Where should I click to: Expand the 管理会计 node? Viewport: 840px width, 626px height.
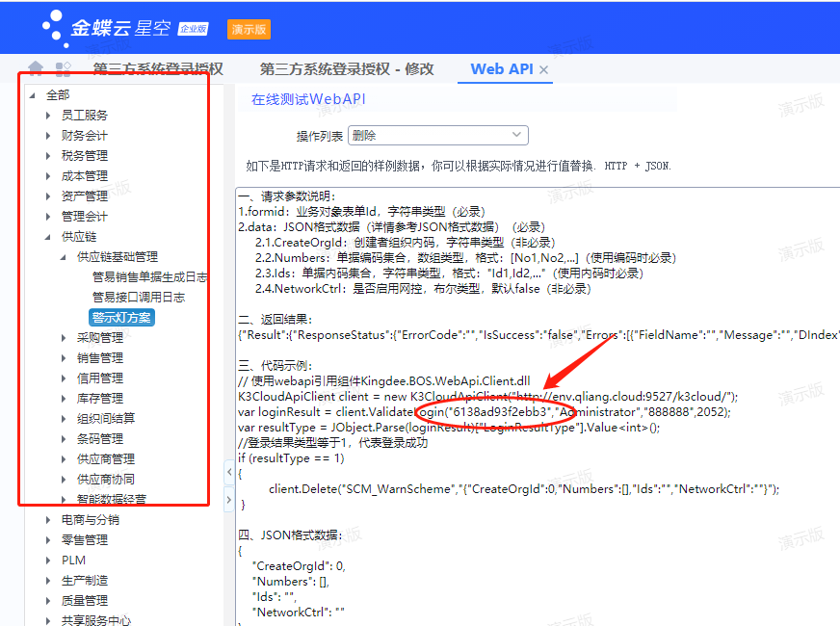click(48, 217)
